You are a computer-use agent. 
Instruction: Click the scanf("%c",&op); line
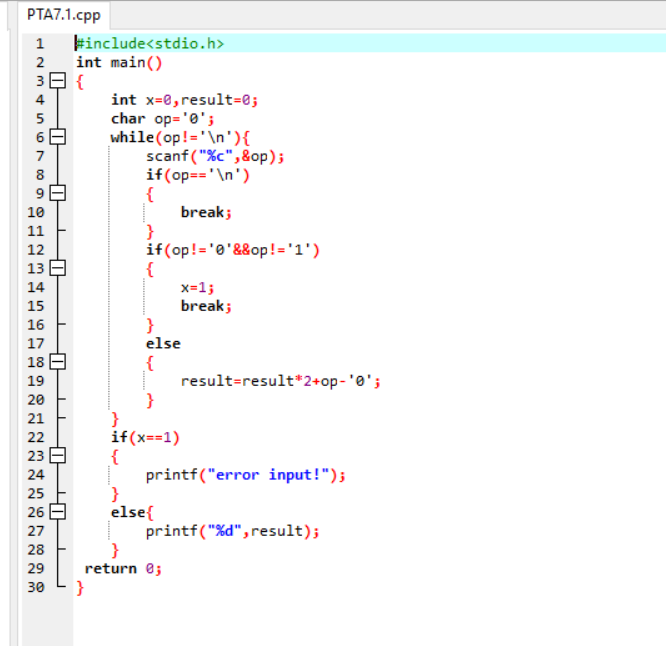[x=215, y=156]
